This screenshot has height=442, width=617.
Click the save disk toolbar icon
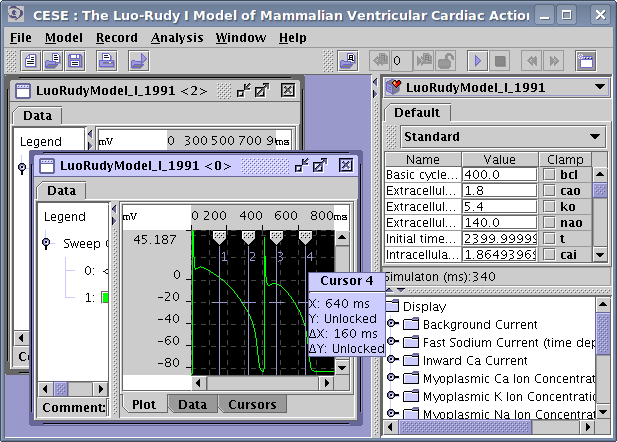click(x=77, y=61)
